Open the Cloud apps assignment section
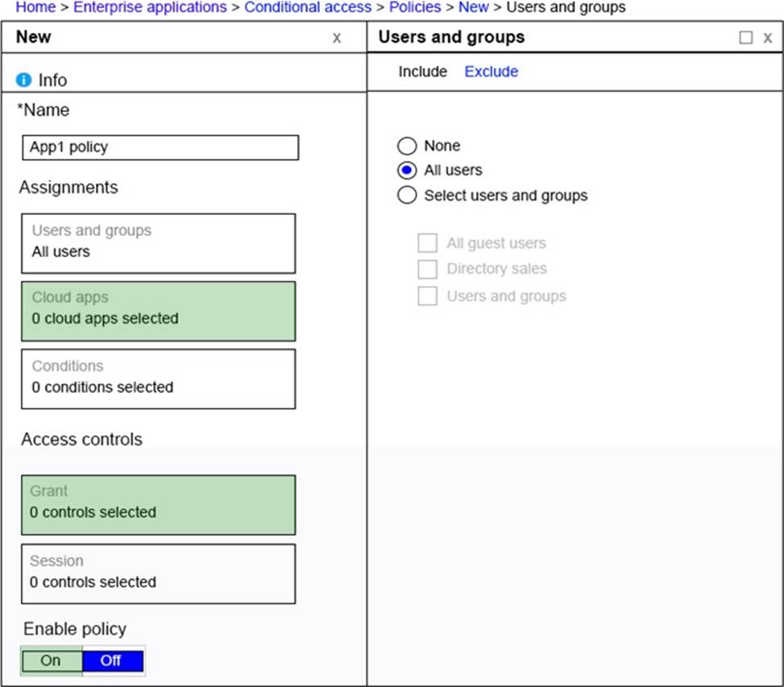 tap(158, 311)
